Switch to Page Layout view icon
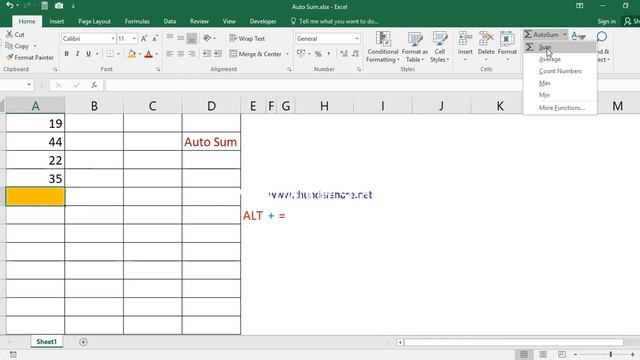This screenshot has width=640, height=360. pos(543,354)
